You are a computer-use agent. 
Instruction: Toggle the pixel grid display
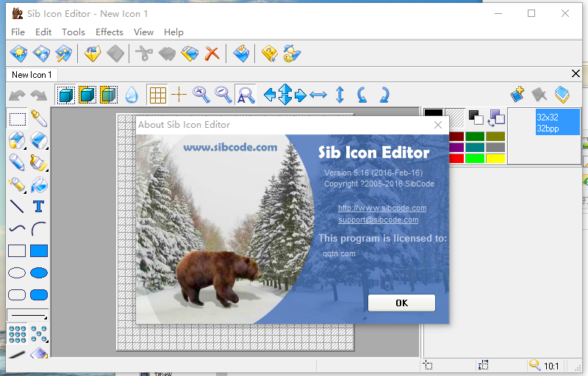[157, 94]
